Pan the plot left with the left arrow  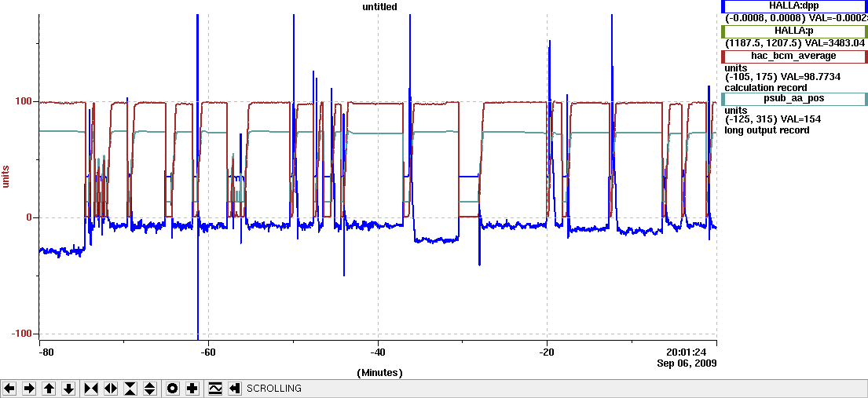(9, 389)
